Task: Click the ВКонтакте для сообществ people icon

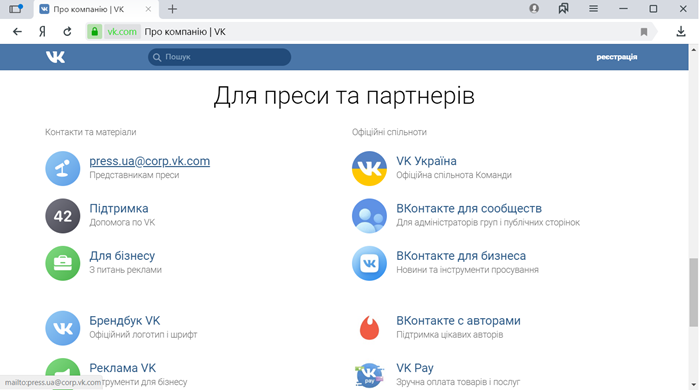Action: [x=369, y=216]
